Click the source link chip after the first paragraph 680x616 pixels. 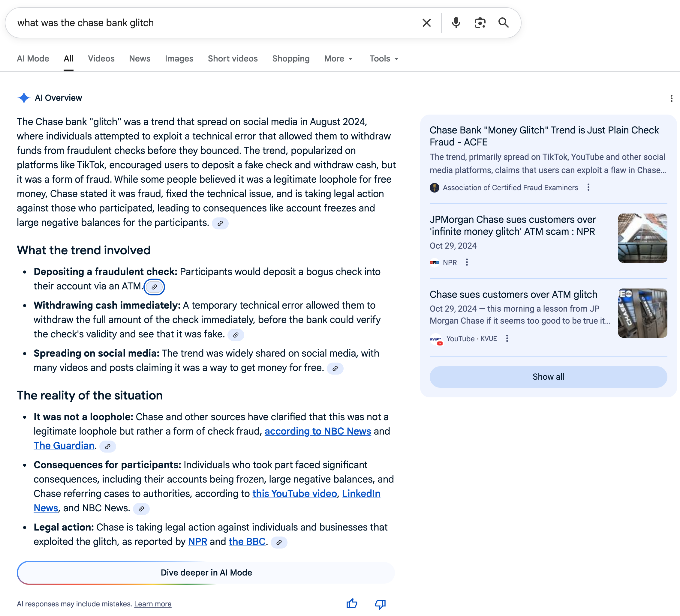click(221, 223)
